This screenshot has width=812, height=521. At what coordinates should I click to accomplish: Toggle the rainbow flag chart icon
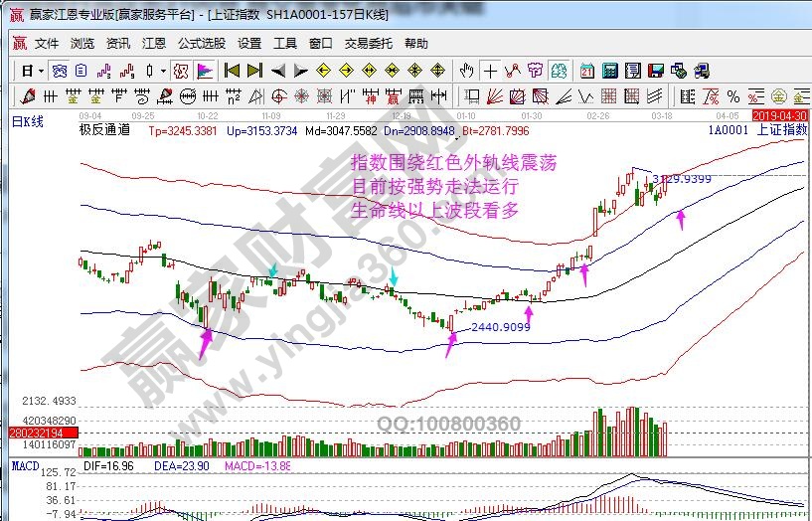[x=205, y=71]
